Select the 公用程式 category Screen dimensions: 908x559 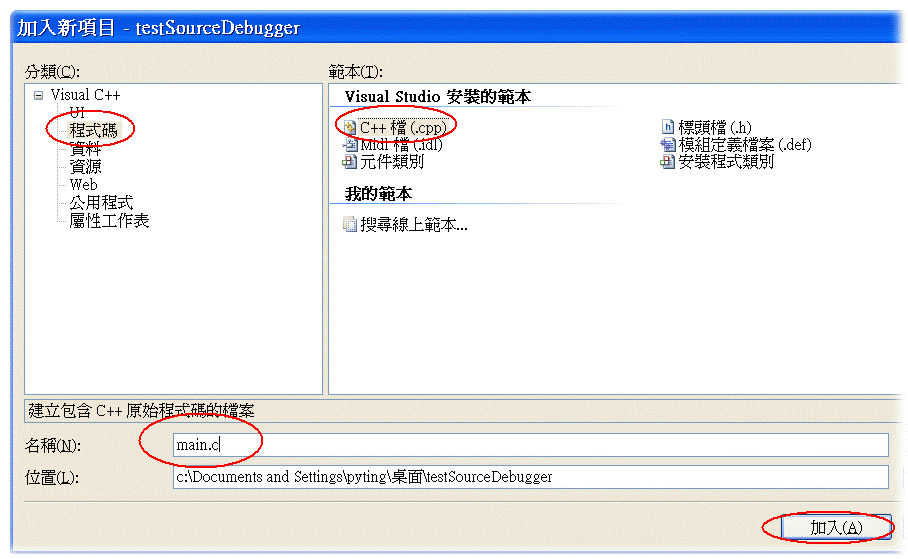(x=101, y=203)
